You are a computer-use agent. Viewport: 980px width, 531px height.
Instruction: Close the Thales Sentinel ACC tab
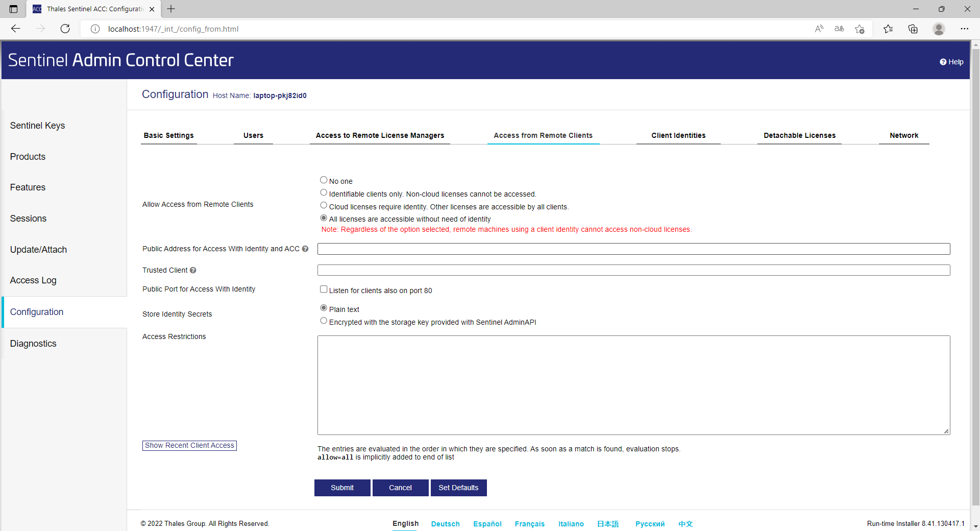point(152,9)
